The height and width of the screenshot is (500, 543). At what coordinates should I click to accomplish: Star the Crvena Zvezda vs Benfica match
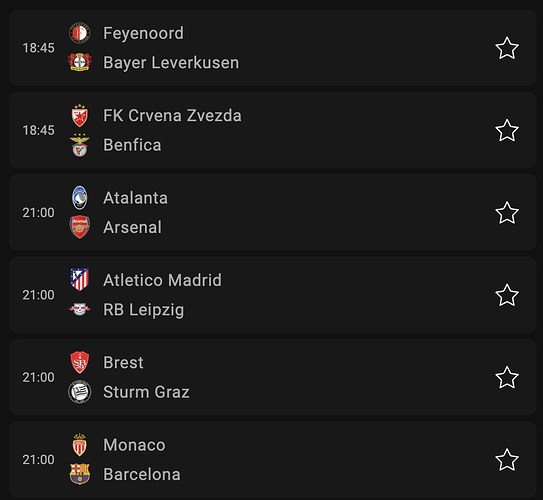pyautogui.click(x=507, y=131)
